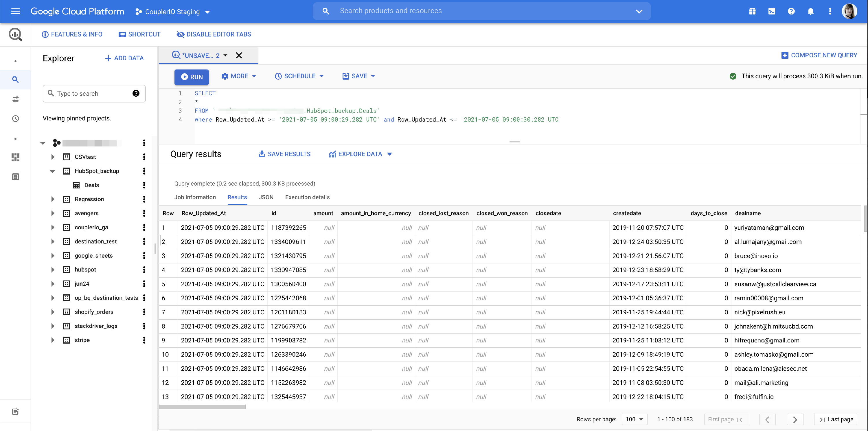868x431 pixels.
Task: Open the MORE query settings dropdown
Action: point(239,76)
